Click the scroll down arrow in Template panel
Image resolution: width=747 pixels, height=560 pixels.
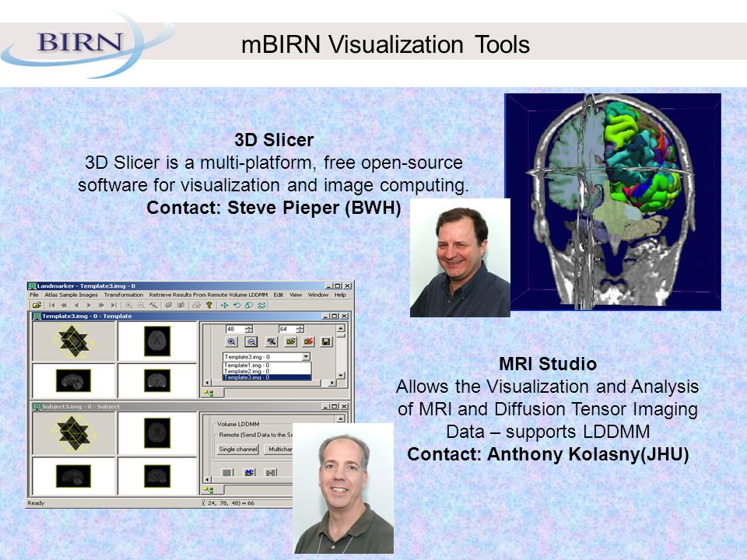341,375
